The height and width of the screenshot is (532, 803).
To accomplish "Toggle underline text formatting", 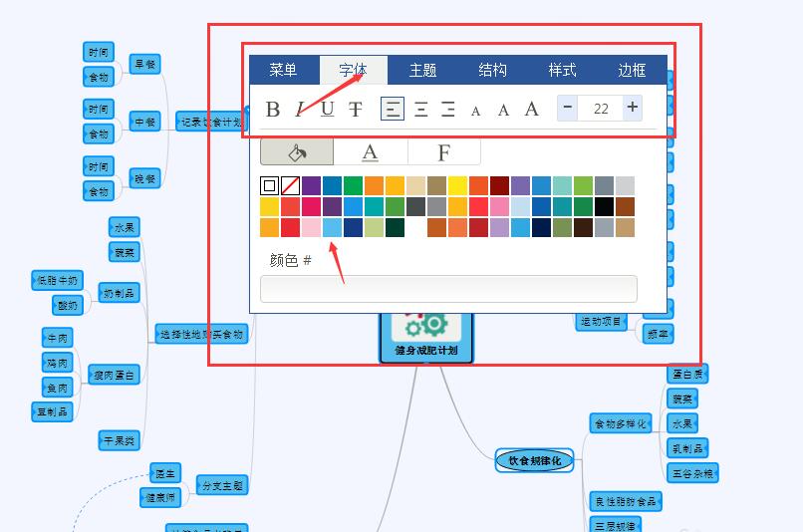I will [x=328, y=109].
